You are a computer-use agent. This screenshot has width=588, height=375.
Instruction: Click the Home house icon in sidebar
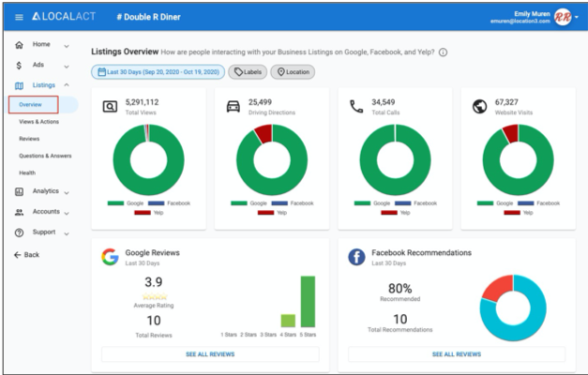[19, 45]
